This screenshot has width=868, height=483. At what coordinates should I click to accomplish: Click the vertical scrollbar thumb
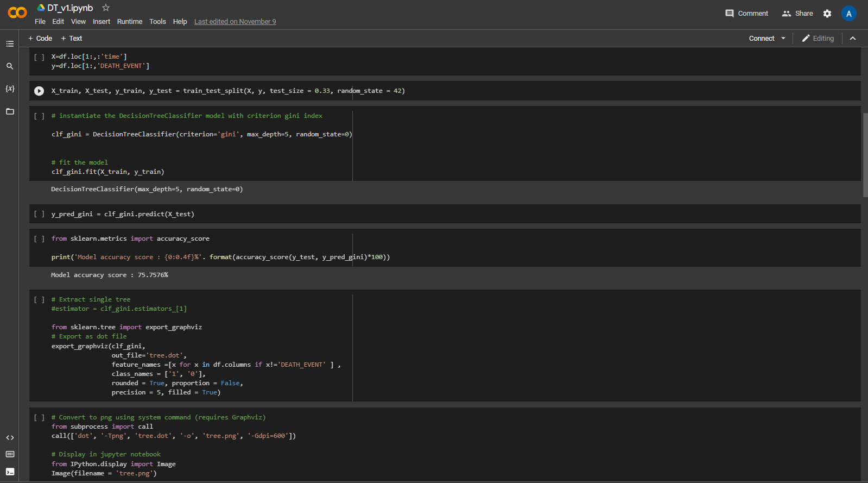tap(865, 155)
